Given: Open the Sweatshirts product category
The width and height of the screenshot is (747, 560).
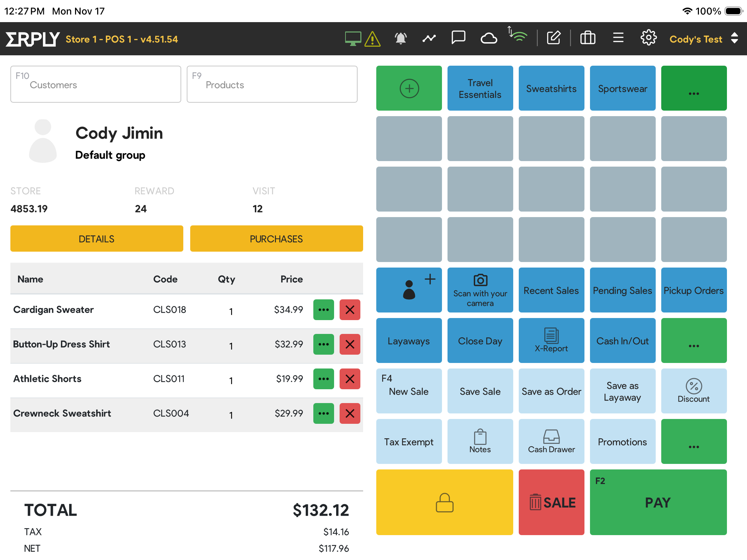Looking at the screenshot, I should tap(551, 88).
